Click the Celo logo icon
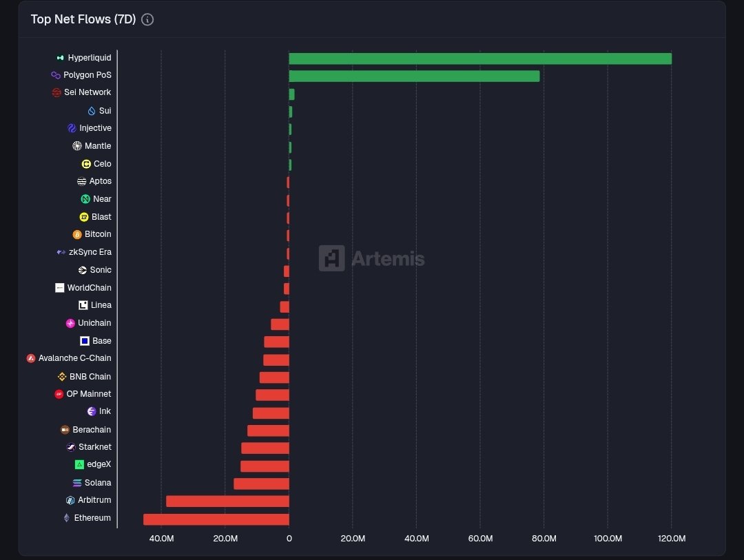The width and height of the screenshot is (744, 560). point(86,164)
